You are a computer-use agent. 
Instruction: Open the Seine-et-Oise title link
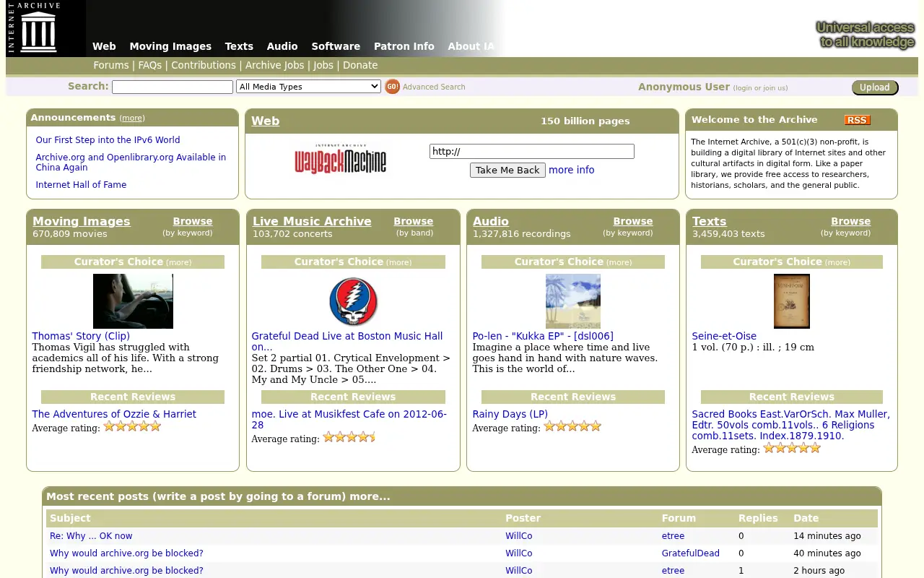tap(724, 336)
